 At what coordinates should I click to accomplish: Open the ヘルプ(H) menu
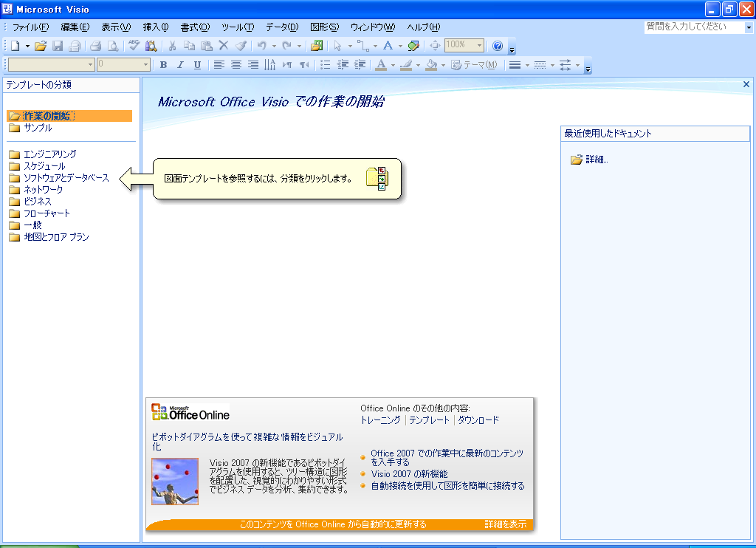tap(423, 27)
